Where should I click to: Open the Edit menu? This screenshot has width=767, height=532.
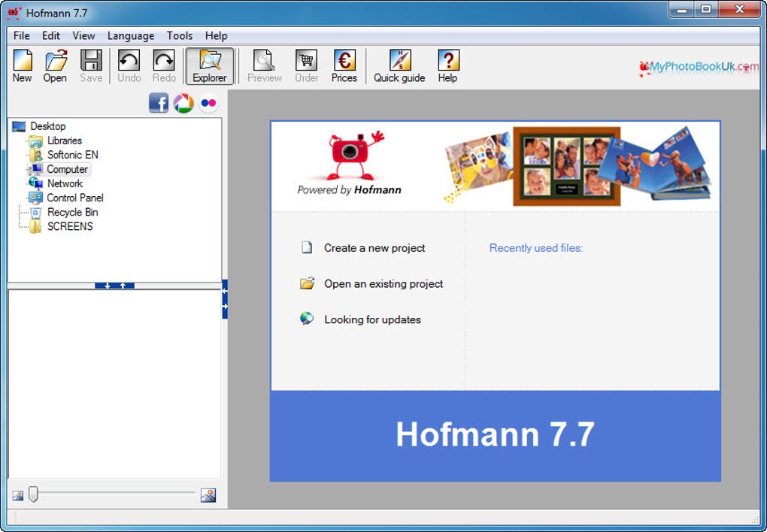click(51, 36)
